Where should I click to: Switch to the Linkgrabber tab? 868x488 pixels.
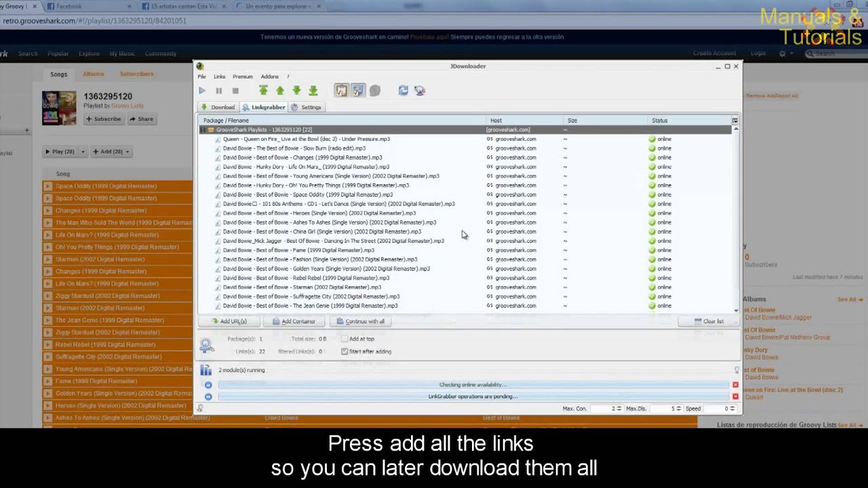point(264,107)
